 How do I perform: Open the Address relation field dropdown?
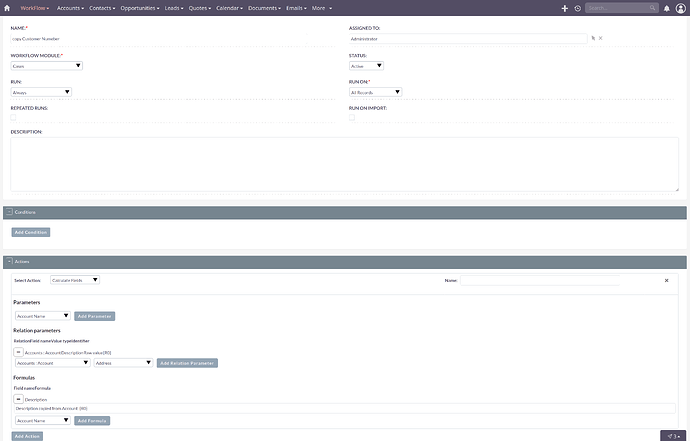click(123, 363)
